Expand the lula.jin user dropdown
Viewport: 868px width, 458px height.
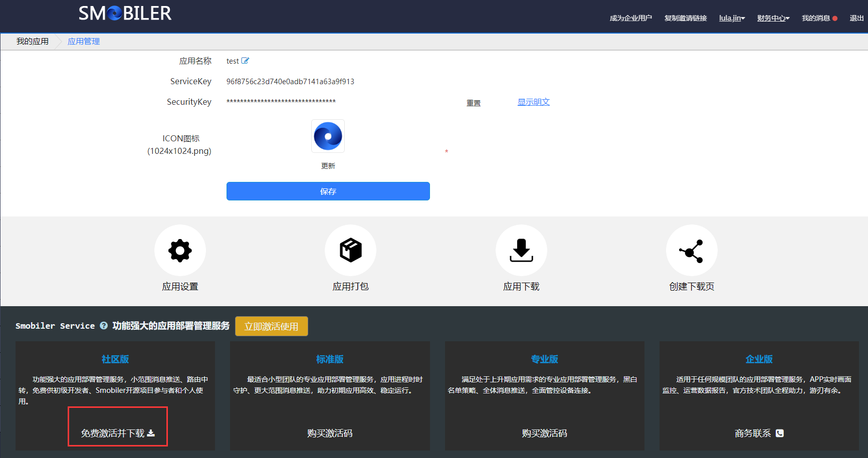732,18
